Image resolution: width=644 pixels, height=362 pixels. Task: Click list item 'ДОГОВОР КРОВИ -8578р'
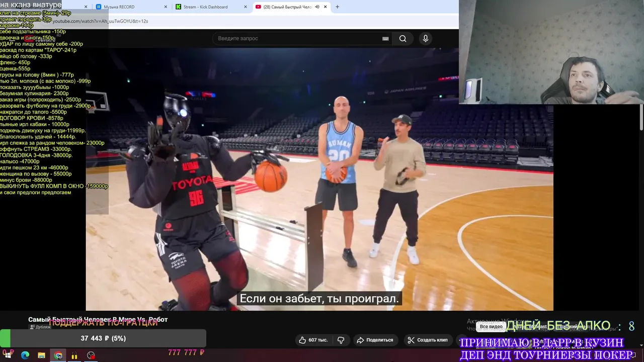[32, 118]
